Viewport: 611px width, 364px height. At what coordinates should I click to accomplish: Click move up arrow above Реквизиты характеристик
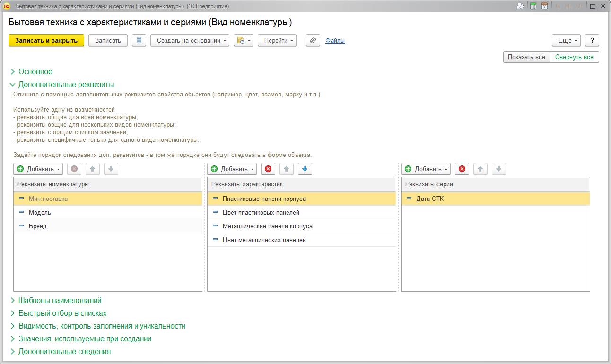(x=287, y=169)
